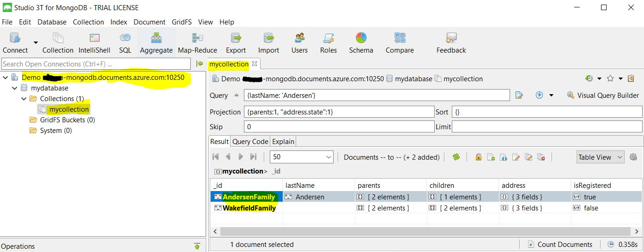Image resolution: width=644 pixels, height=252 pixels.
Task: Launch IntelliShell from the toolbar
Action: pyautogui.click(x=94, y=43)
